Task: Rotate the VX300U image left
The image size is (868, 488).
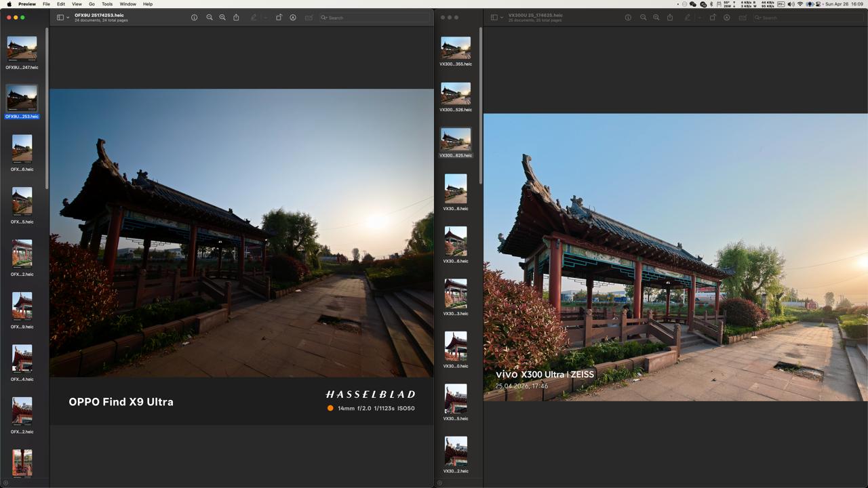Action: pos(713,18)
